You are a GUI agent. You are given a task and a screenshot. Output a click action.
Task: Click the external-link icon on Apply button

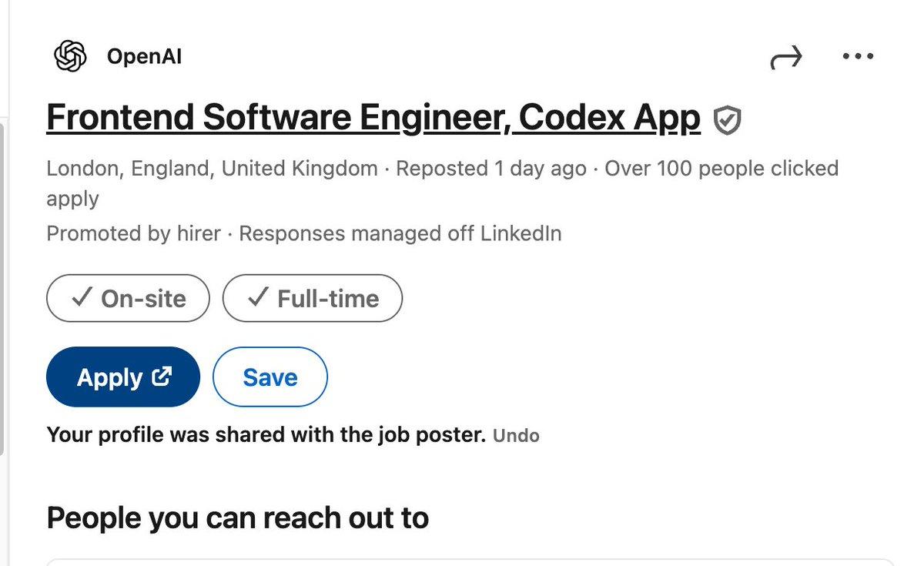pyautogui.click(x=162, y=377)
